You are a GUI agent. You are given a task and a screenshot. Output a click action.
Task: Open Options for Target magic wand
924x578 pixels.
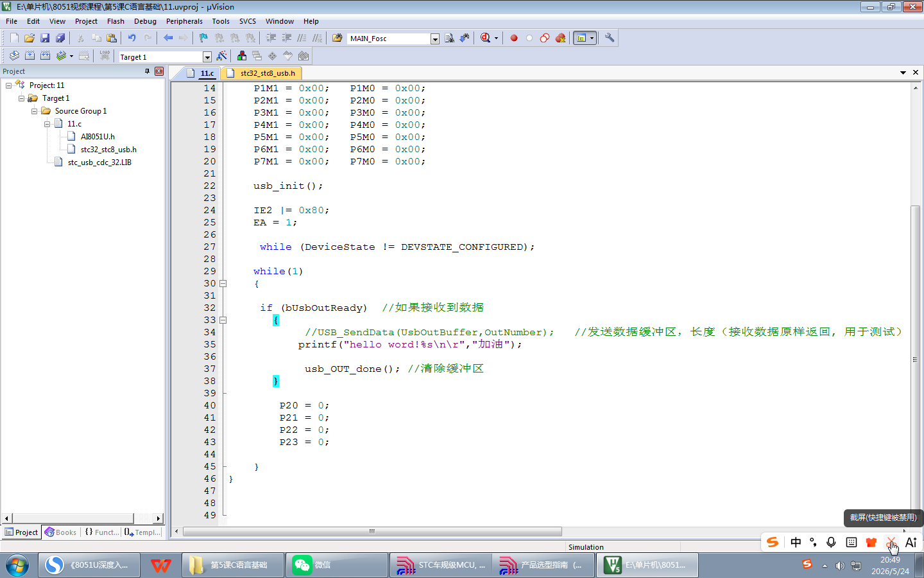coord(222,57)
